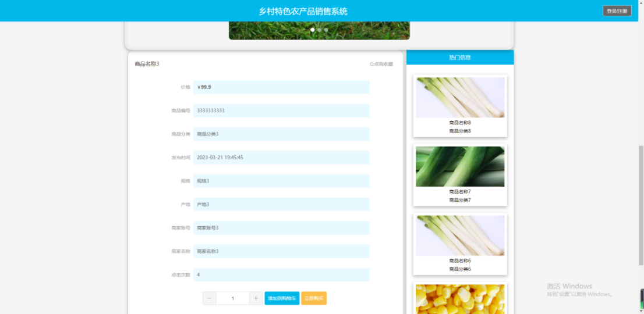This screenshot has width=644, height=314.
Task: Click the publish time 2023-03-21 19:45:45
Action: [220, 158]
